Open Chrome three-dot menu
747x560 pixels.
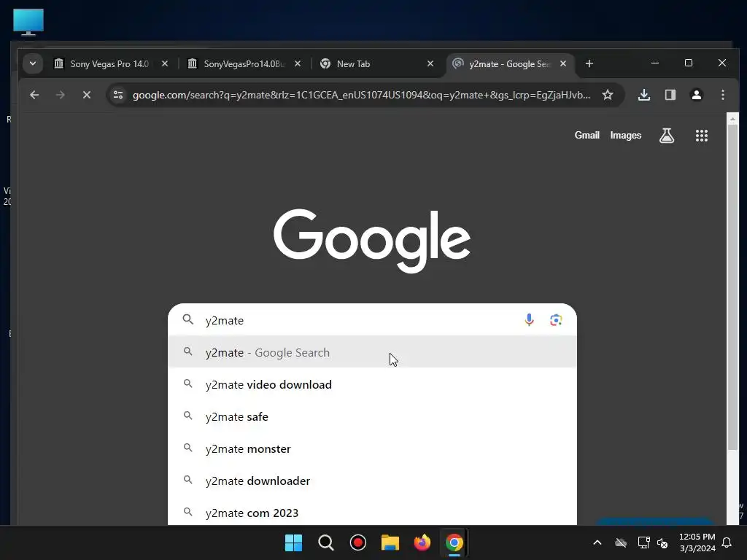coord(723,95)
